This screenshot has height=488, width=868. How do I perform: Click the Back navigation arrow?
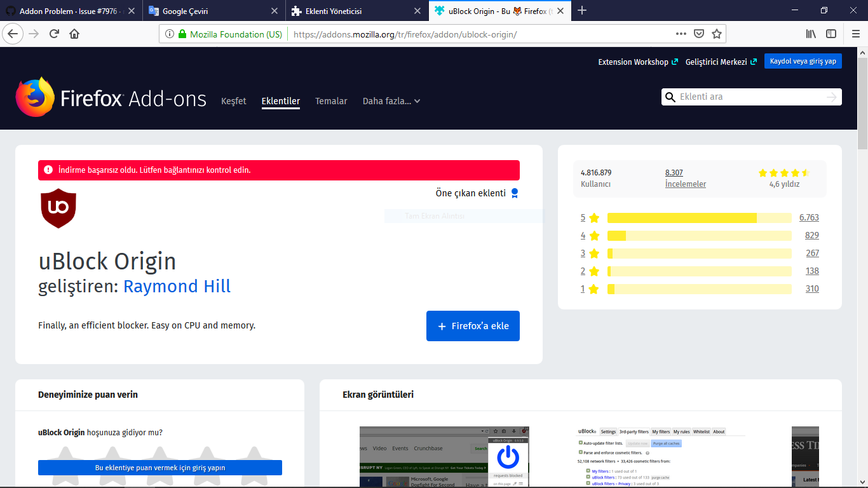[13, 34]
